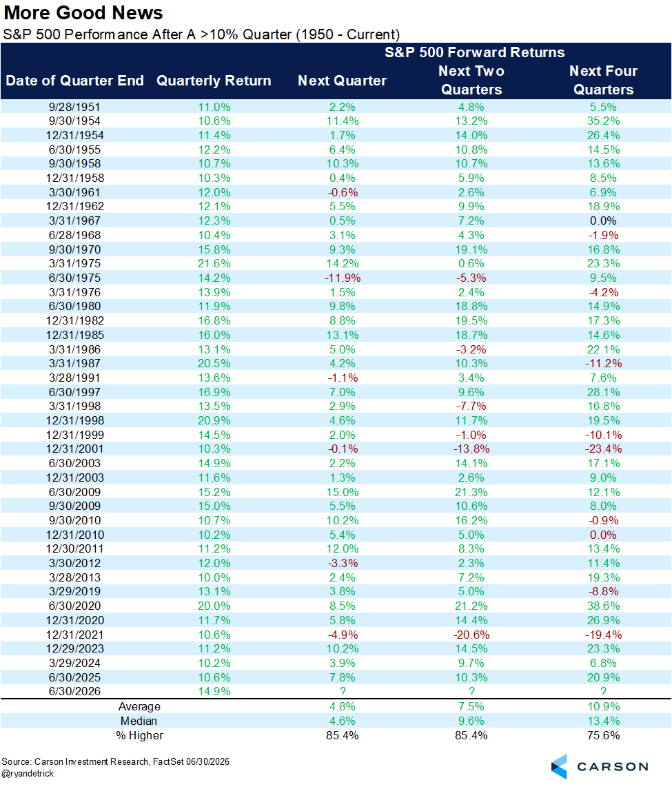Click the 'Next Four Quarters' column header
This screenshot has width=672, height=791.
click(603, 80)
